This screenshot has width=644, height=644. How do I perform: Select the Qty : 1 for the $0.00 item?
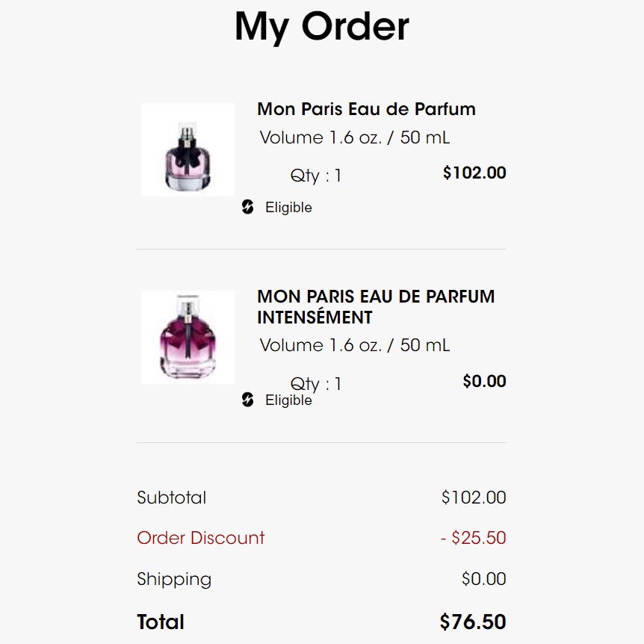315,384
